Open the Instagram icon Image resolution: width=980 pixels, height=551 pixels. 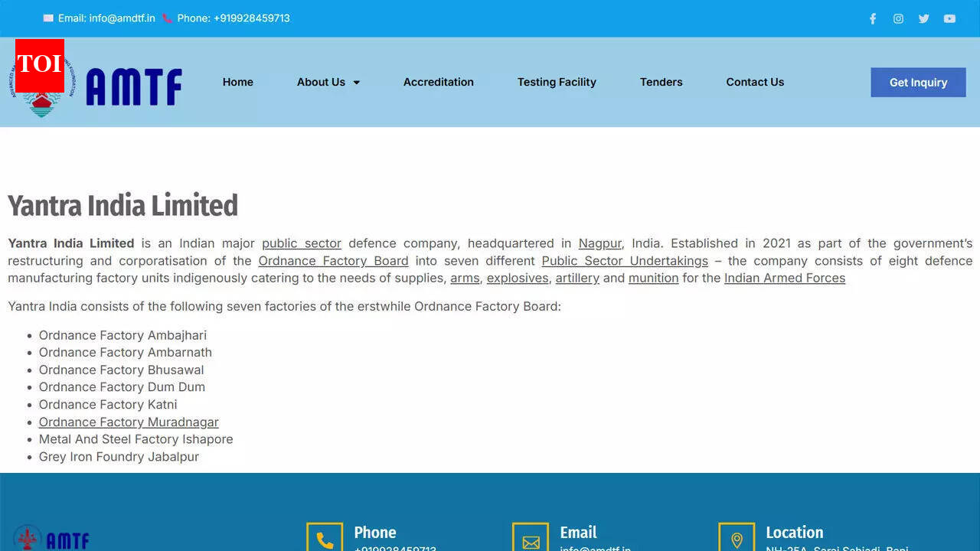(898, 18)
